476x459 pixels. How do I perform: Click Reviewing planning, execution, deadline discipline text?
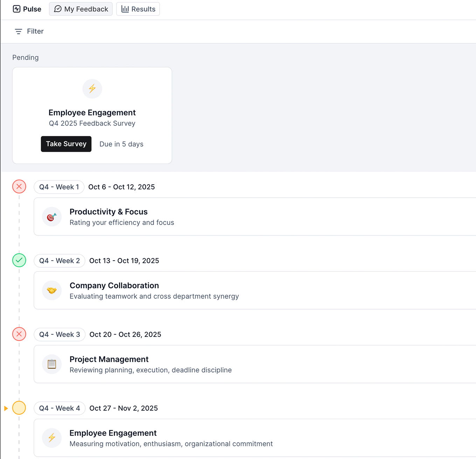coord(150,370)
